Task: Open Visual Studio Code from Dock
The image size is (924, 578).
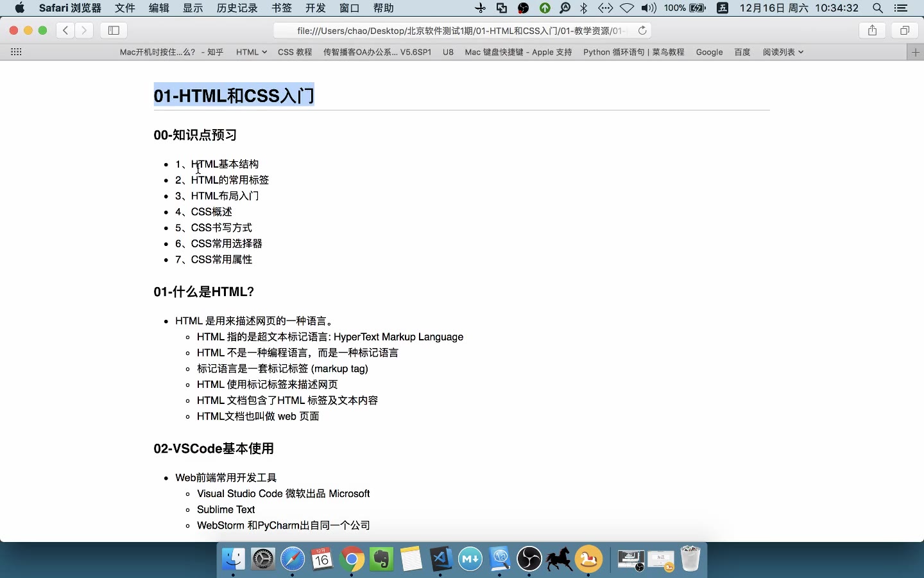Action: [441, 559]
